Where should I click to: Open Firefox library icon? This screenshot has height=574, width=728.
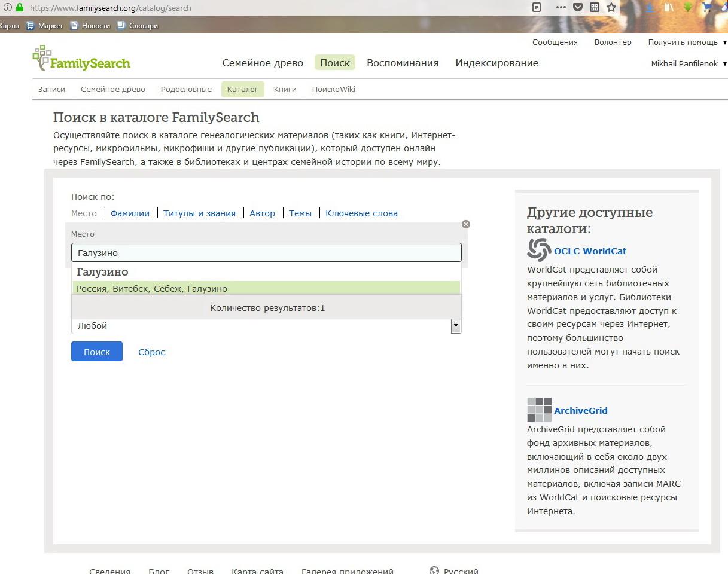pos(669,8)
